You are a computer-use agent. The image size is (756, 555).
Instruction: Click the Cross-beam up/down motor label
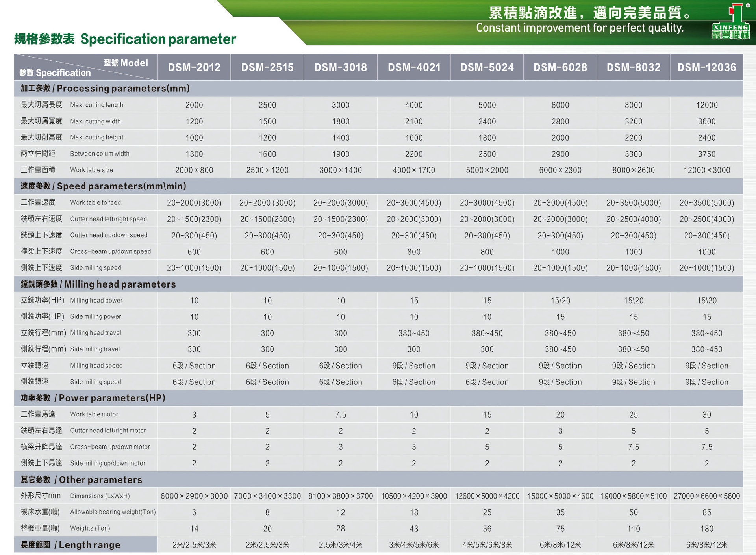tap(110, 447)
